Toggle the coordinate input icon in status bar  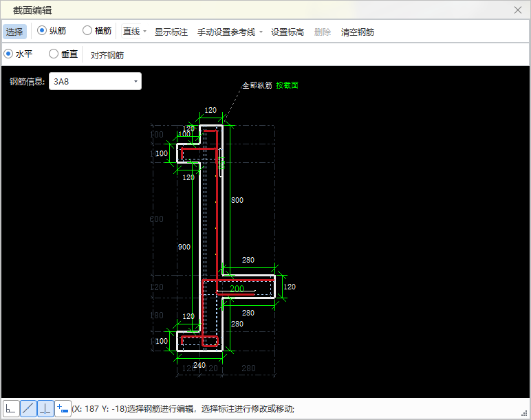[63, 408]
